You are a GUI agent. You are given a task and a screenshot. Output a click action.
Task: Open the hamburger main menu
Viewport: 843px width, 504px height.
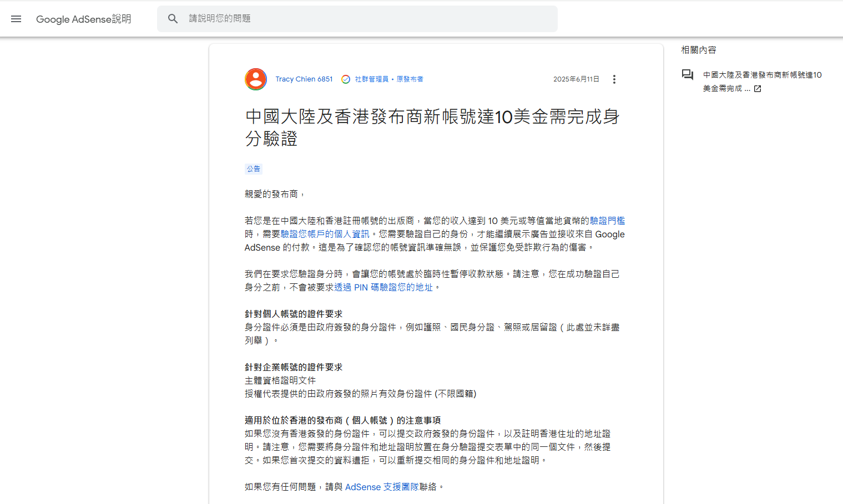click(16, 19)
